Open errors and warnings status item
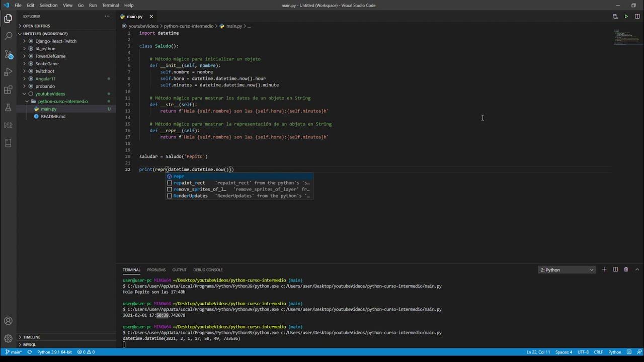 [86, 352]
